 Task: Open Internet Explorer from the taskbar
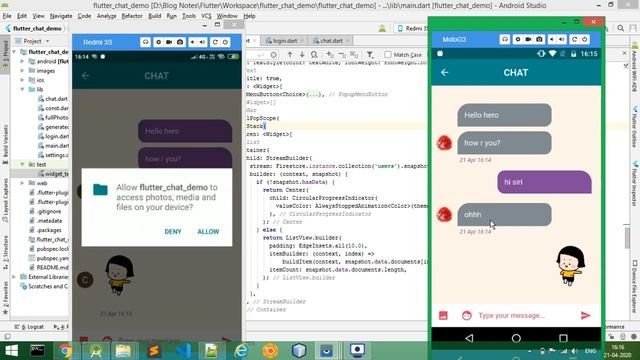(x=241, y=351)
